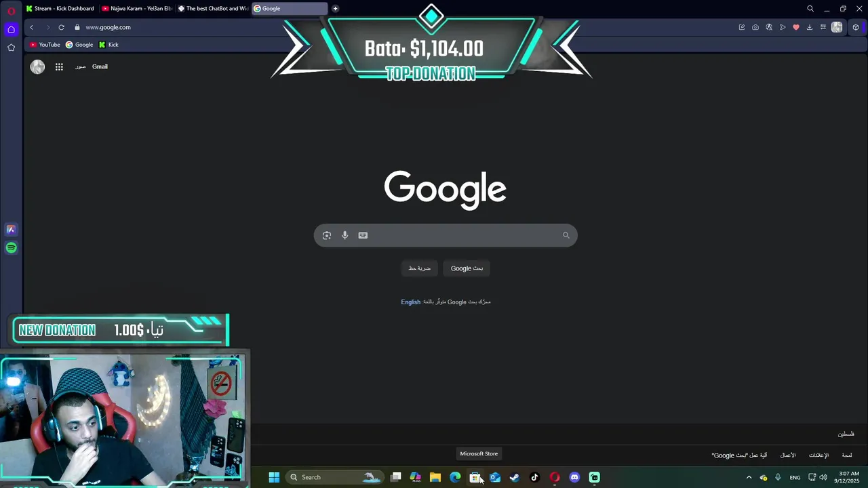Switch Google language to English
This screenshot has height=488, width=868.
tap(410, 302)
